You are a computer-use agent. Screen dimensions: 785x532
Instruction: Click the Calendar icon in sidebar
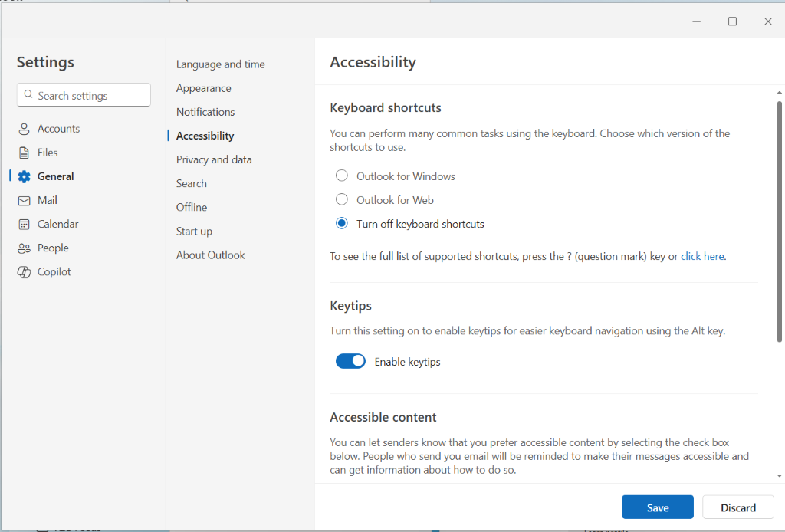tap(24, 224)
